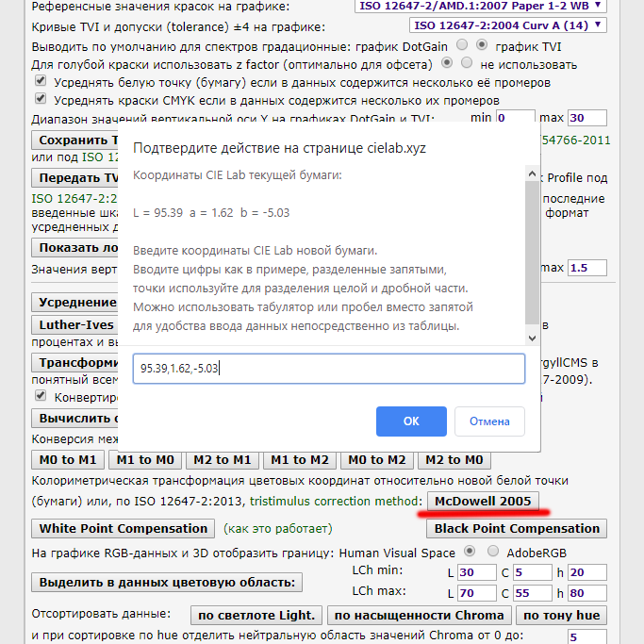The height and width of the screenshot is (644, 644).
Task: Toggle the Усреднять краски CMYK checkbox
Action: pyautogui.click(x=41, y=99)
